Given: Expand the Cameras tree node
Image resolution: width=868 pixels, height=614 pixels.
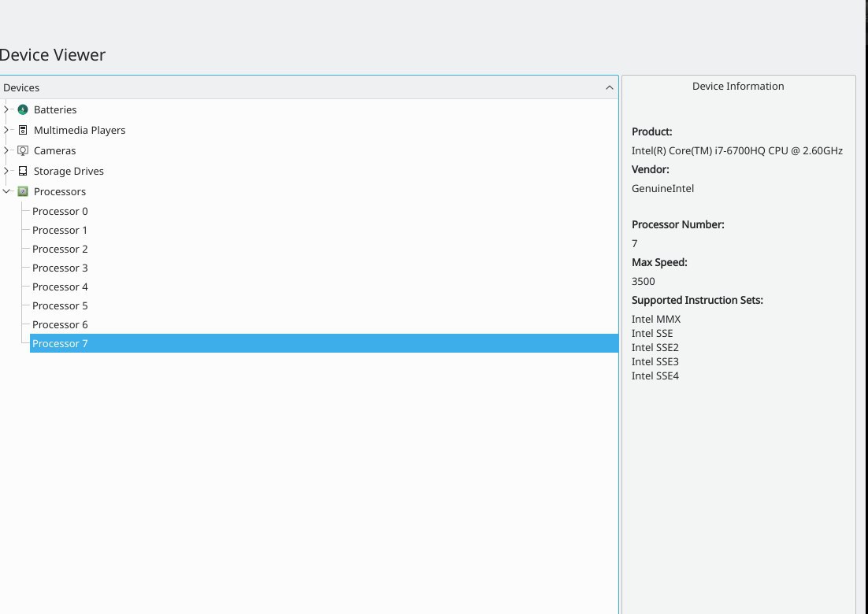Looking at the screenshot, I should click(6, 150).
